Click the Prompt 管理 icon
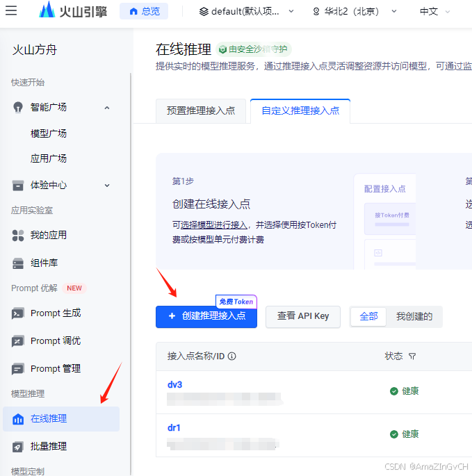 coord(18,369)
